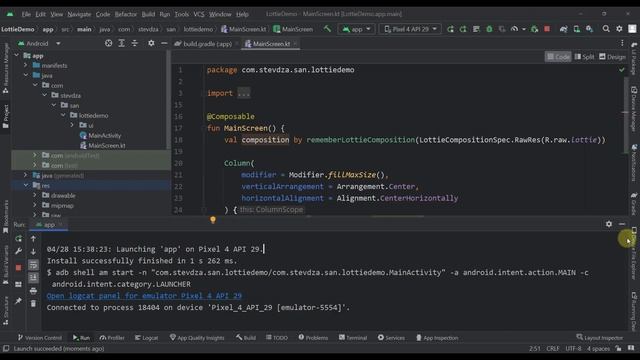Open the Device Manager toolbar icon

pos(576,29)
